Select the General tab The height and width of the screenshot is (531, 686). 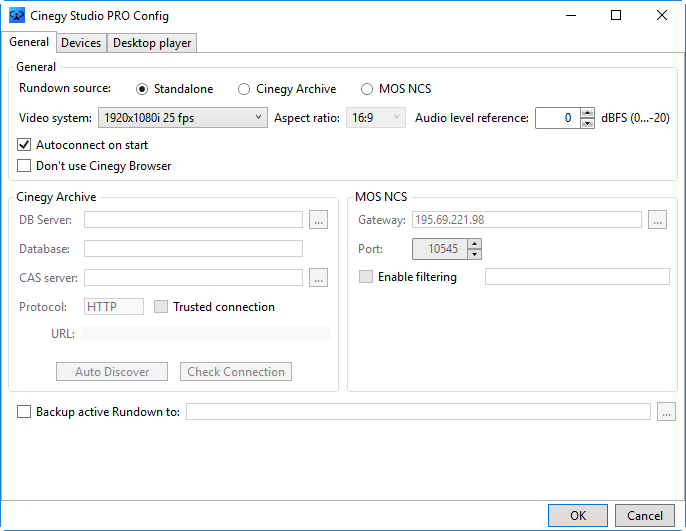coord(29,42)
